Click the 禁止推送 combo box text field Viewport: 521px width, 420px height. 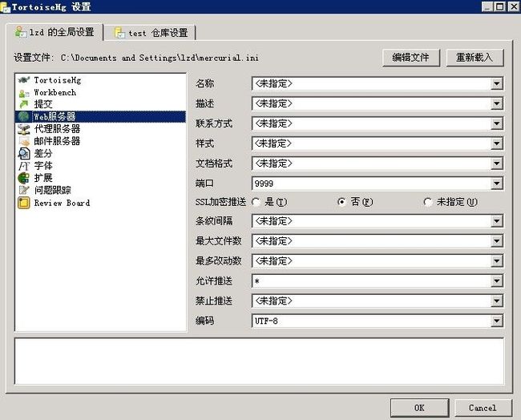click(371, 301)
